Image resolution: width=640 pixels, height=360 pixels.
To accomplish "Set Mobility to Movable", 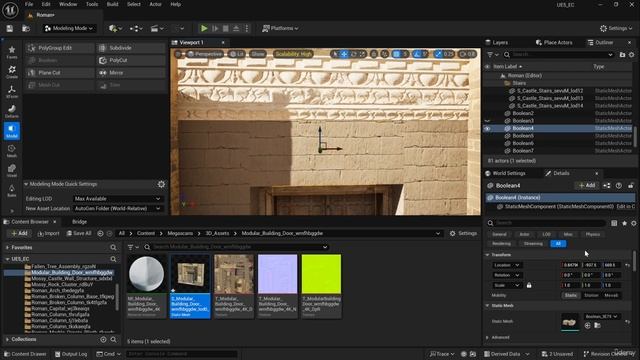I will point(611,295).
